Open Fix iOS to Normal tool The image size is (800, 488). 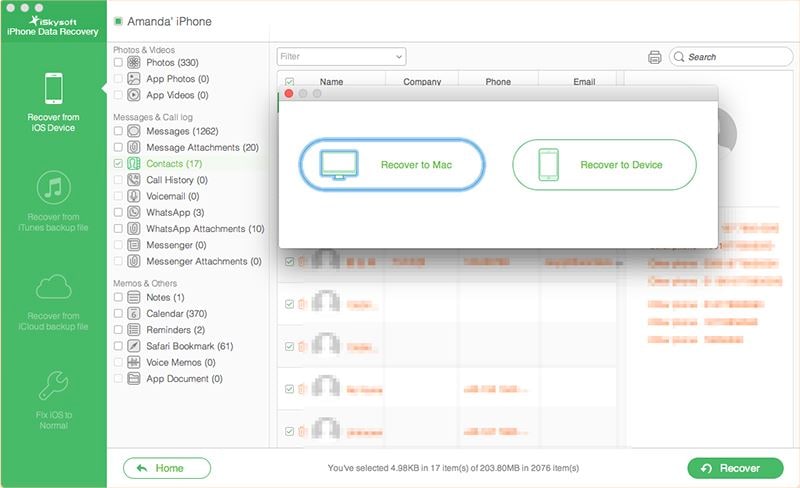pyautogui.click(x=54, y=401)
